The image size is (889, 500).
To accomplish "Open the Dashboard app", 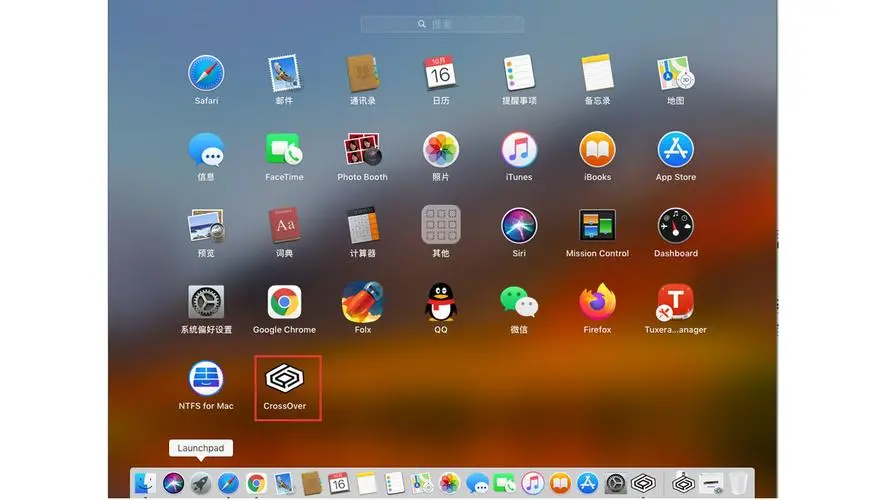I will pos(675,226).
